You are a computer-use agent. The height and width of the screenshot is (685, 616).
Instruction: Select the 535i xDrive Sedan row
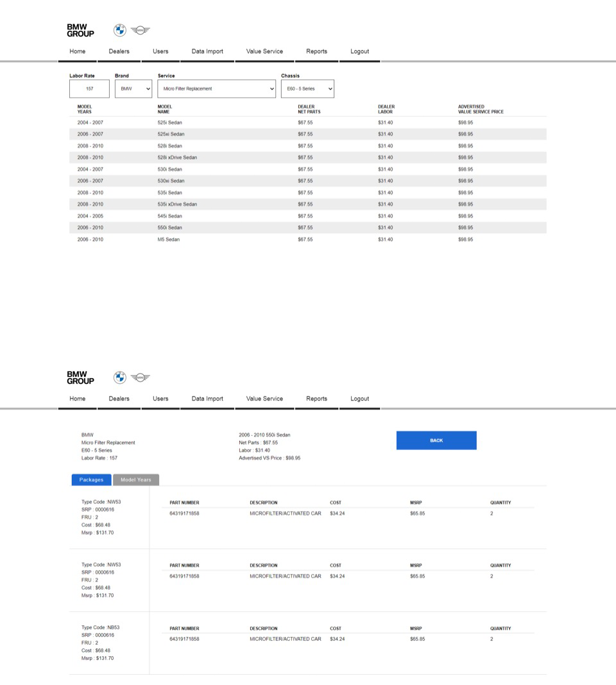[x=308, y=204]
